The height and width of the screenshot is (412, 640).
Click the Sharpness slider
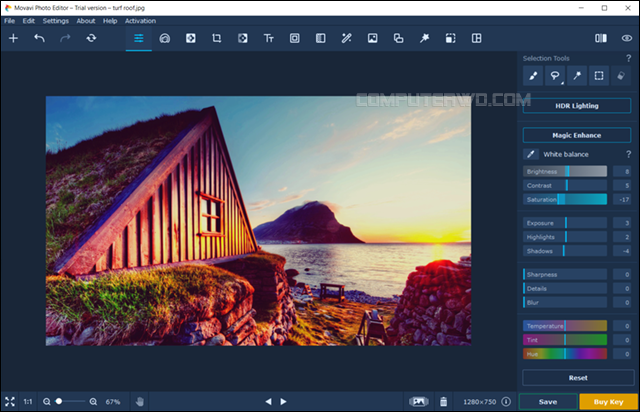click(x=565, y=274)
